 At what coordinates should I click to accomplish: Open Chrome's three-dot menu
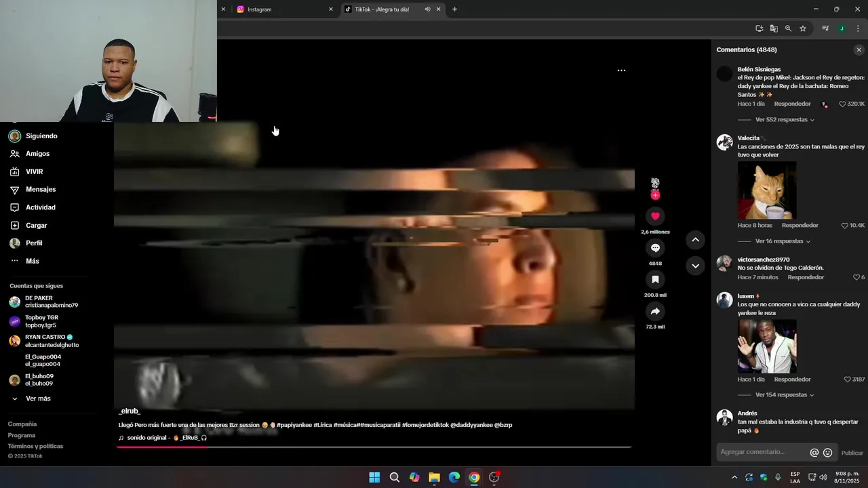pyautogui.click(x=858, y=28)
